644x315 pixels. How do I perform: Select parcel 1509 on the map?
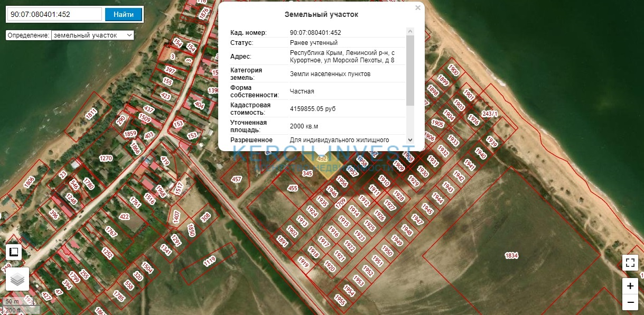pyautogui.click(x=144, y=117)
